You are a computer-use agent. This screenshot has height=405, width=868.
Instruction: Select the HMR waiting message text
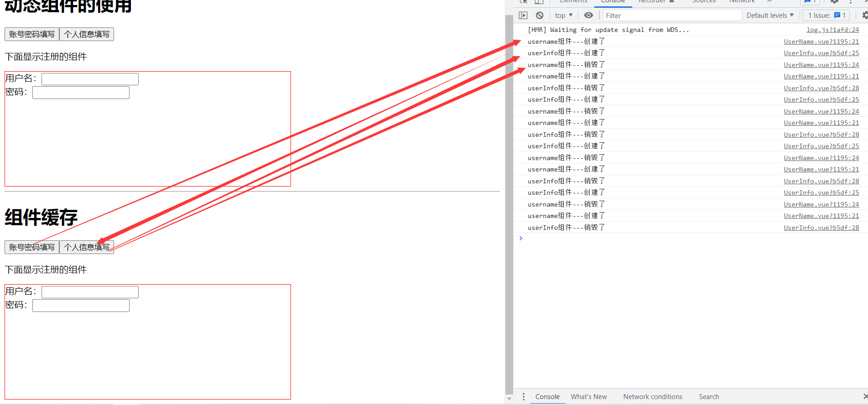[x=608, y=30]
